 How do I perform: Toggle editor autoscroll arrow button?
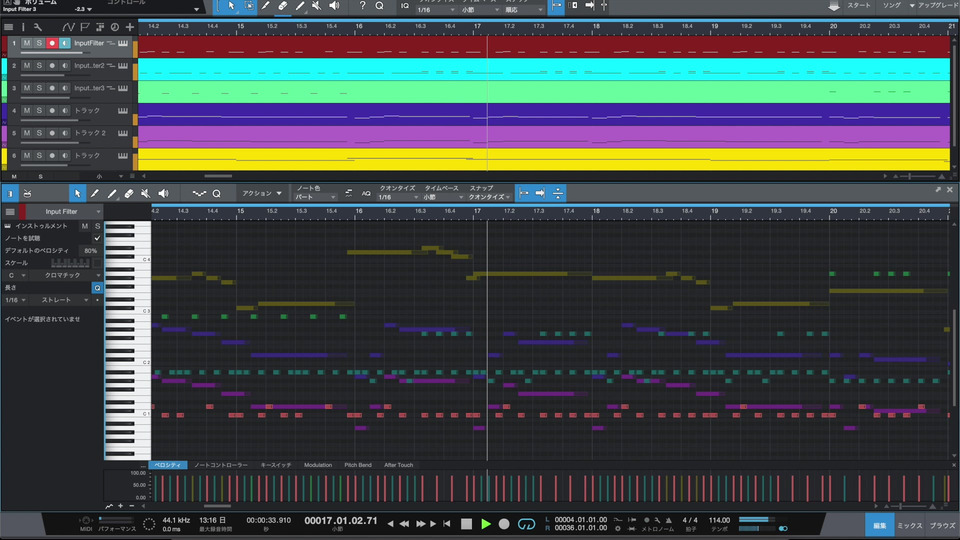(x=540, y=193)
